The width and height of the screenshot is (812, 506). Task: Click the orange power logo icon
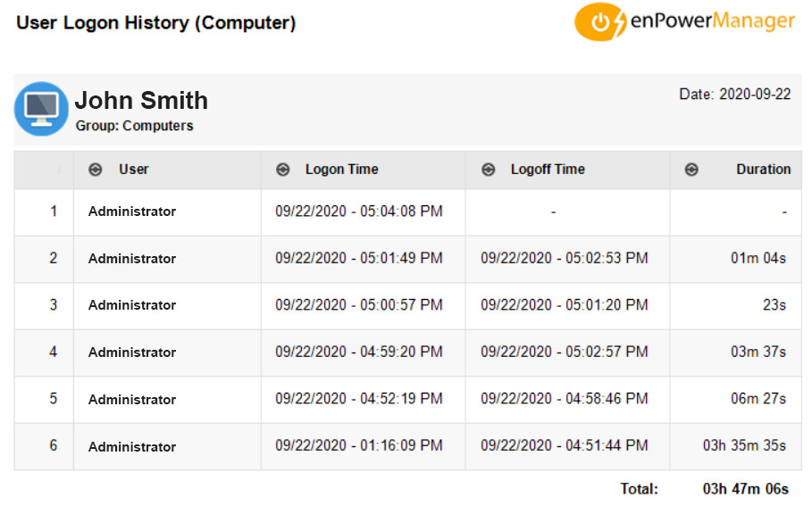[x=600, y=21]
